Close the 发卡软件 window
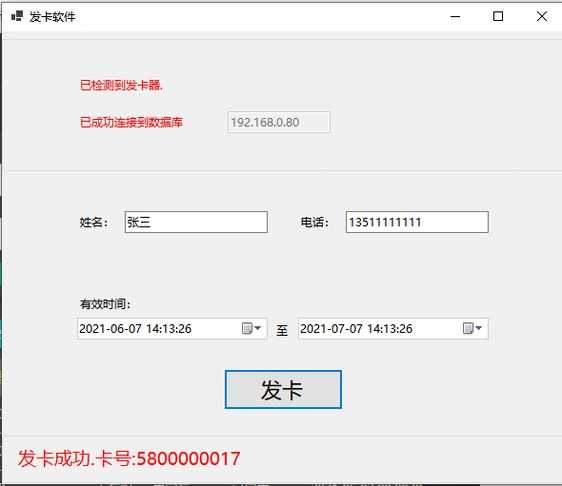Image resolution: width=562 pixels, height=486 pixels. click(542, 16)
